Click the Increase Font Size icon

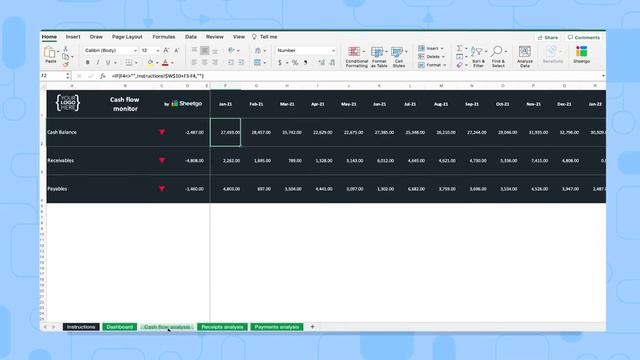(166, 50)
